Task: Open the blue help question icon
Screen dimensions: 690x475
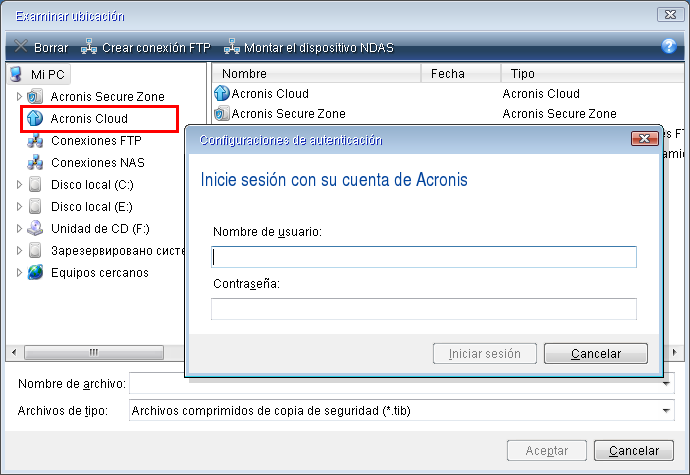Action: point(668,46)
